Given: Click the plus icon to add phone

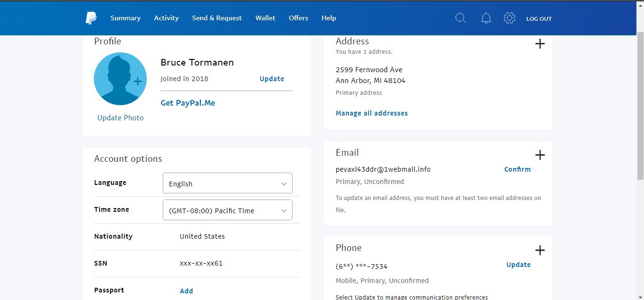Looking at the screenshot, I should point(540,250).
